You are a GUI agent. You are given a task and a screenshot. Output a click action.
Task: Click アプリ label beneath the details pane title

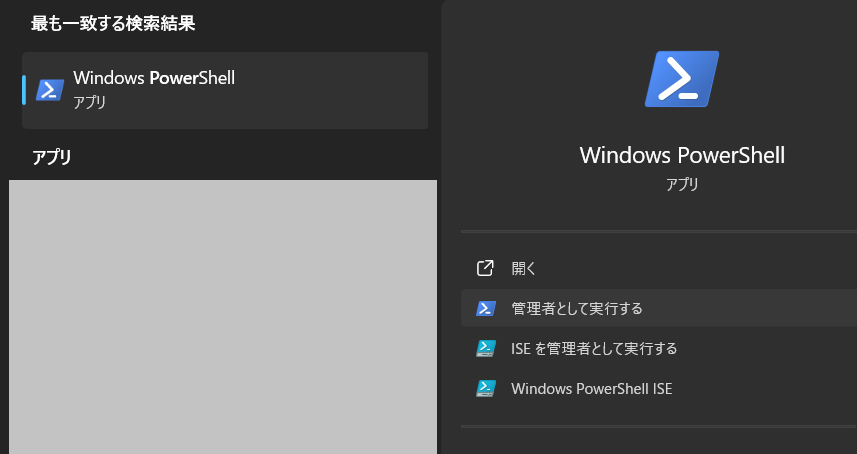682,184
